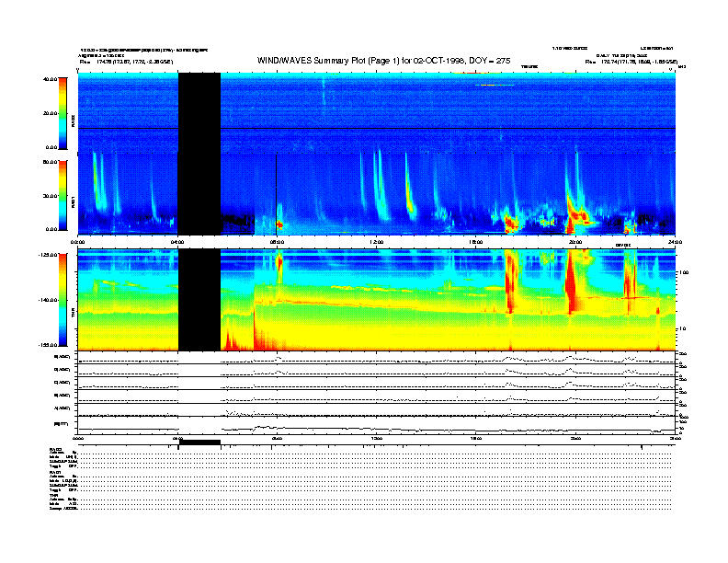Click the 00:00 label under RAD1 spectrogram

(x=78, y=242)
